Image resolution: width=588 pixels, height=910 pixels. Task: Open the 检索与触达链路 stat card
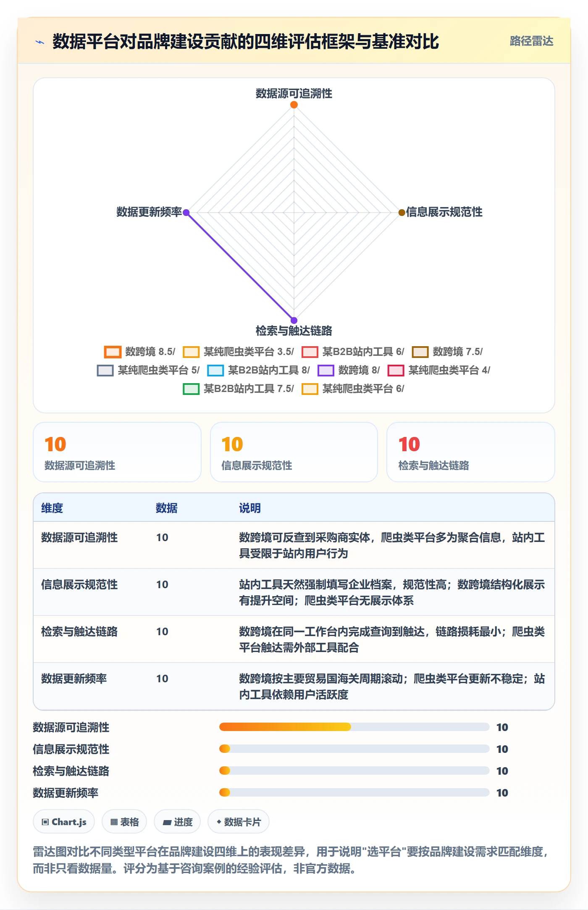pyautogui.click(x=471, y=452)
